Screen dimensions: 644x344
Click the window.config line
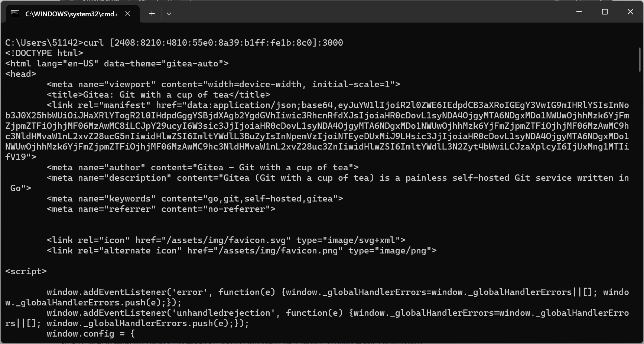point(91,334)
